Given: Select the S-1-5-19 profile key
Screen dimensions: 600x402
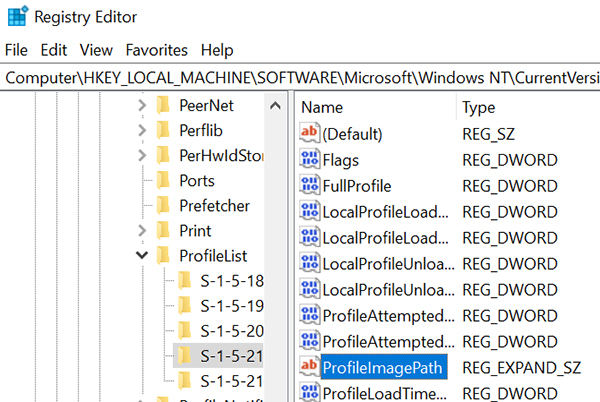Looking at the screenshot, I should tap(232, 306).
